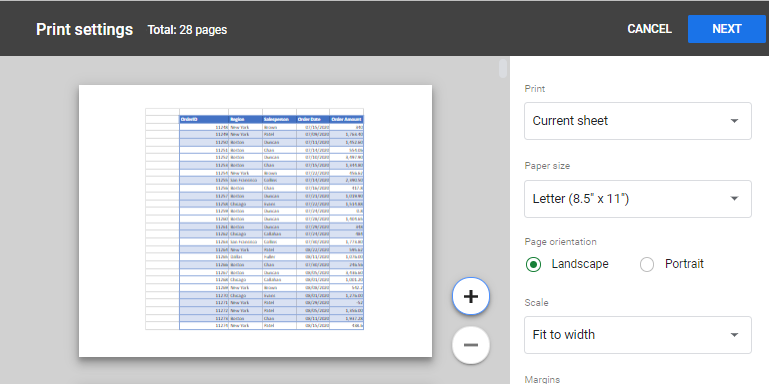Click the Page orientation label
The width and height of the screenshot is (769, 384).
[x=561, y=242]
